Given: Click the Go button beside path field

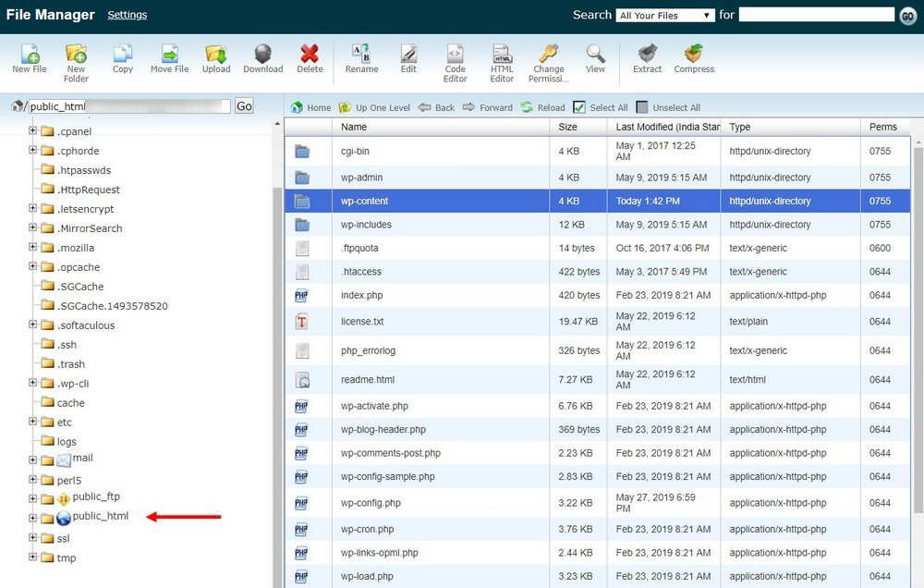Looking at the screenshot, I should (244, 106).
